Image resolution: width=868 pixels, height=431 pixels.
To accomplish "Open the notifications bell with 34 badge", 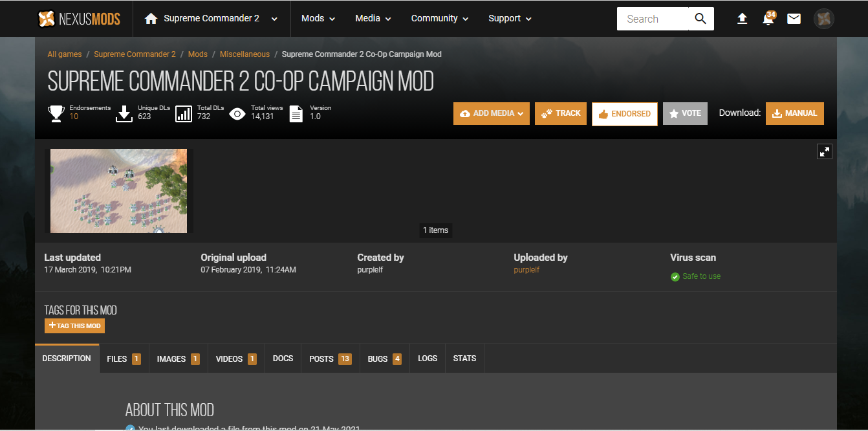I will 768,18.
